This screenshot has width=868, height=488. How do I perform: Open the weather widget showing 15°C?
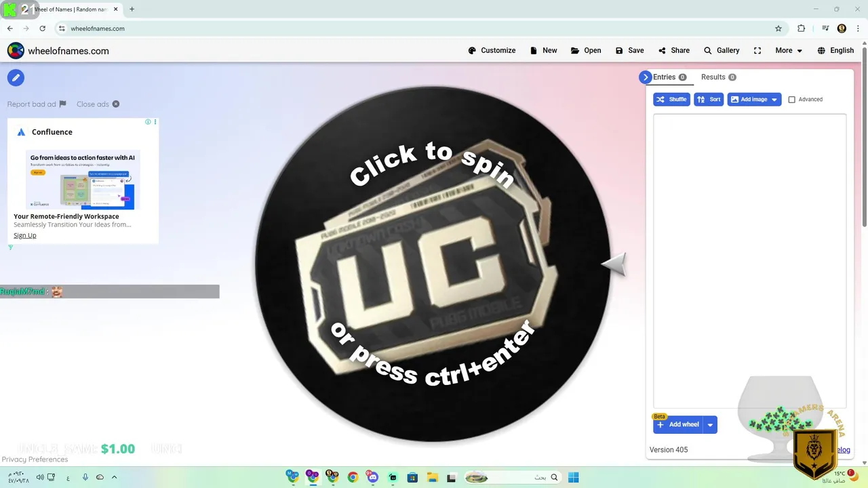[x=840, y=476]
